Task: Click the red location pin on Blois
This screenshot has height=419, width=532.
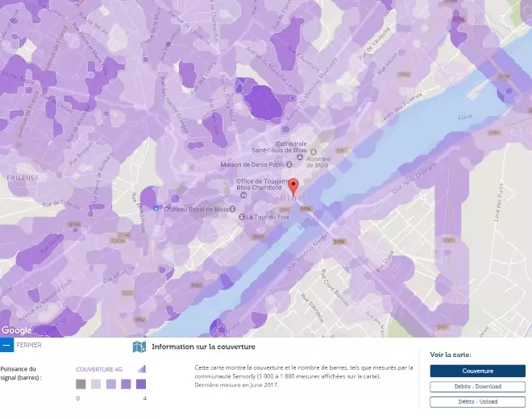Action: point(293,184)
